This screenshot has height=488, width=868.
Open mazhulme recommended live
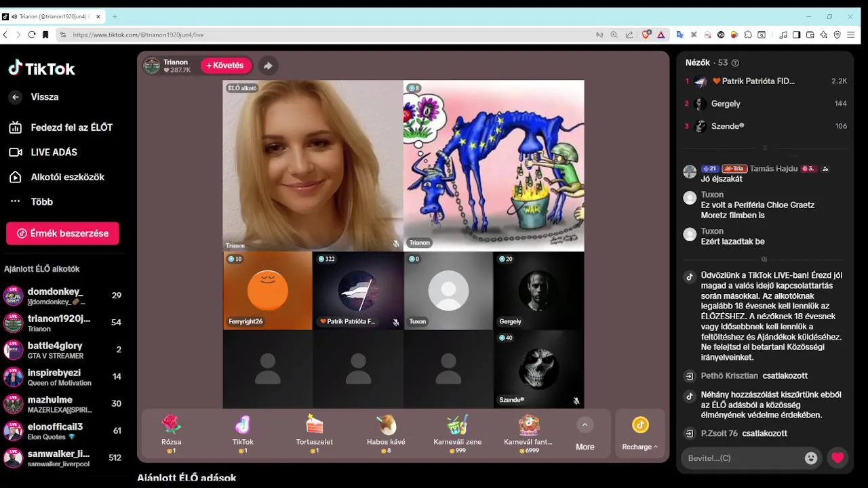point(62,405)
